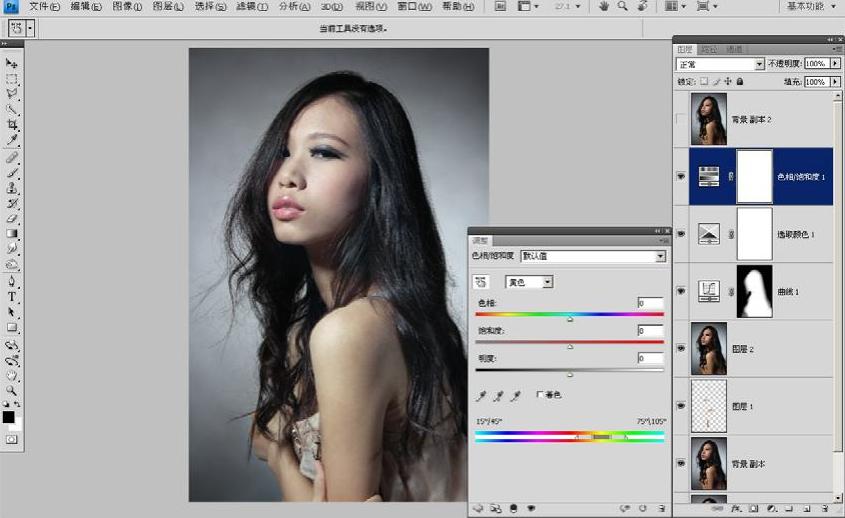This screenshot has width=845, height=518.
Task: Open the Hue/Saturation preset dropdown
Action: [x=593, y=256]
